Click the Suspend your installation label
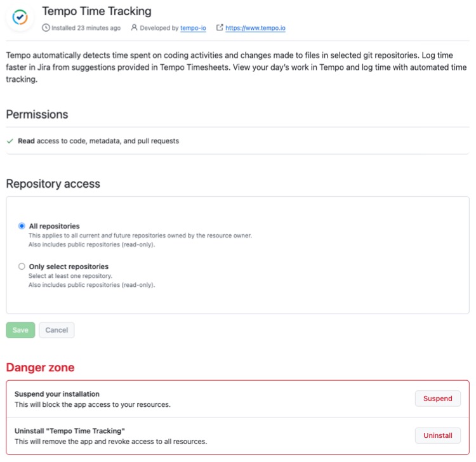 57,394
